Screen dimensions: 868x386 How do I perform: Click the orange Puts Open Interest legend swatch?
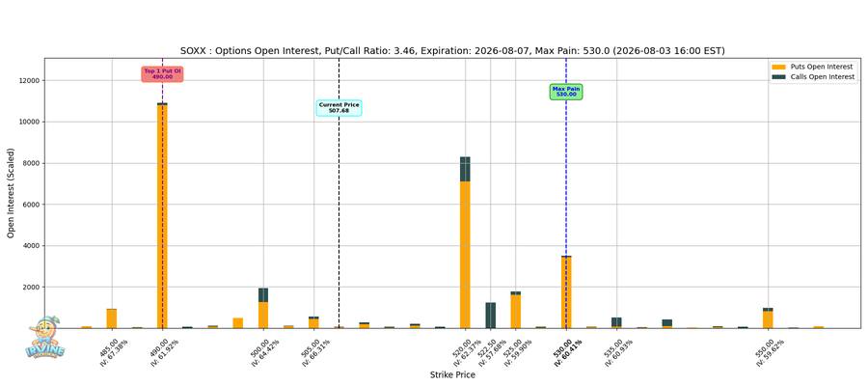click(x=779, y=67)
